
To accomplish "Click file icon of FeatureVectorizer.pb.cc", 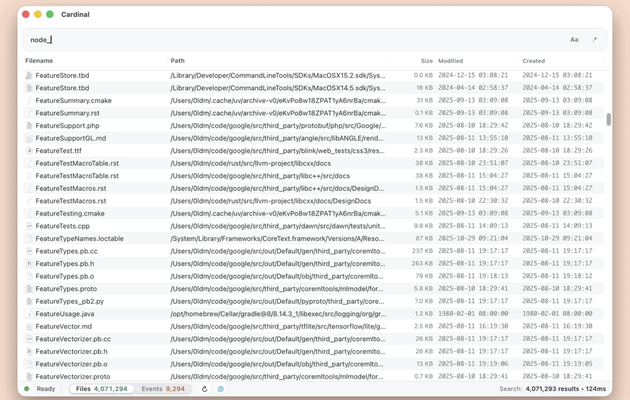I will [x=29, y=339].
